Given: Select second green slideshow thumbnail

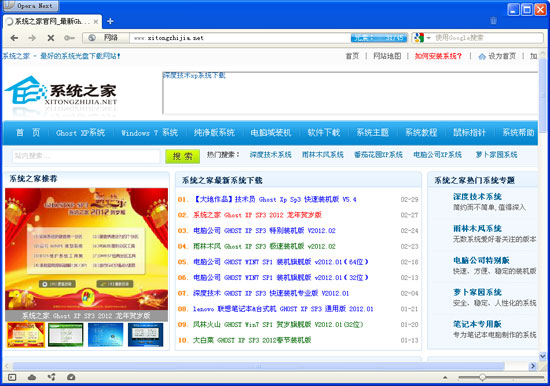Looking at the screenshot, I should click(66, 335).
